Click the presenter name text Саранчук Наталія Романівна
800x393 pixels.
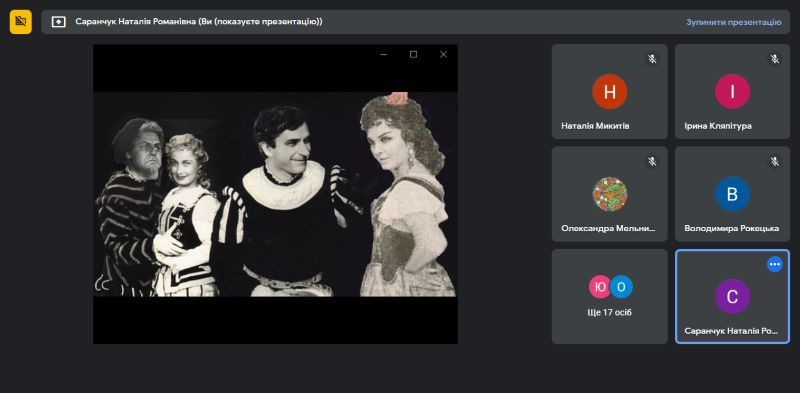point(136,21)
